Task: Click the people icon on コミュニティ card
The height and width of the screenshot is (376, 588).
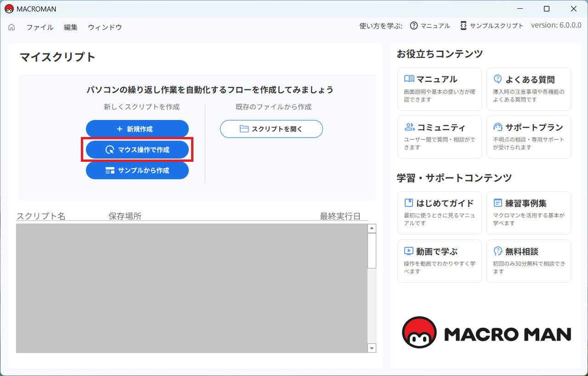Action: [409, 127]
